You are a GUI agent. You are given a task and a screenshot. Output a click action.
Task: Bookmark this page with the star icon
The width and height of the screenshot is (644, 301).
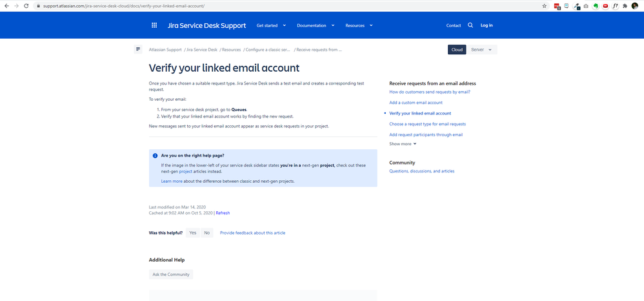(x=544, y=6)
